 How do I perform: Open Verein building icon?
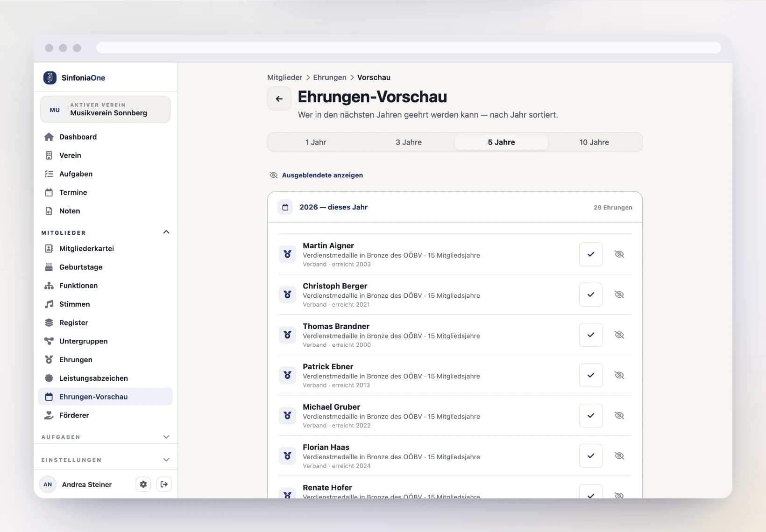click(x=49, y=155)
